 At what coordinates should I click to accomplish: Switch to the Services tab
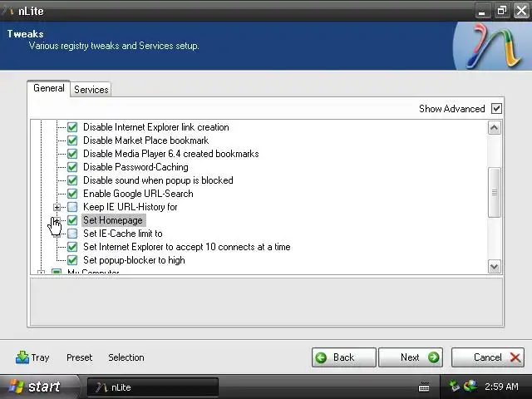(x=91, y=90)
